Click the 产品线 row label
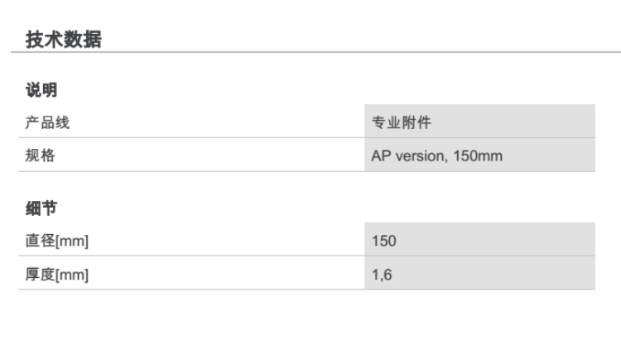The width and height of the screenshot is (621, 364). tap(46, 122)
